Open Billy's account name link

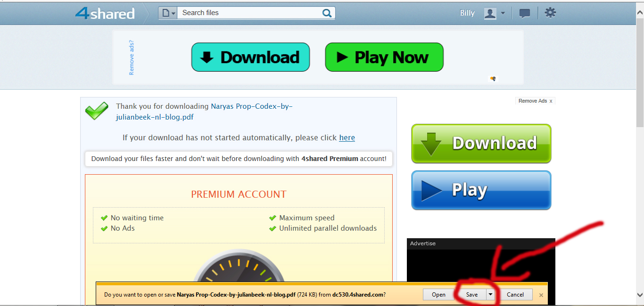pyautogui.click(x=467, y=13)
